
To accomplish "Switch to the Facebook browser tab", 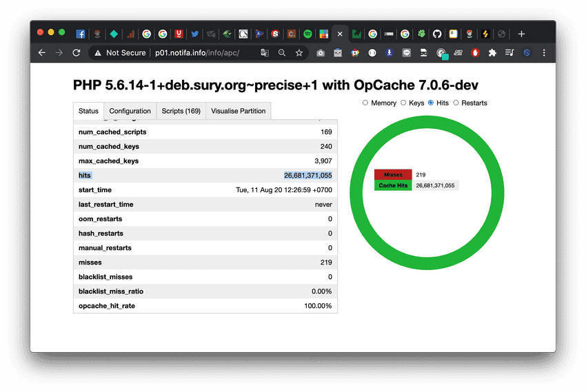I will [81, 34].
